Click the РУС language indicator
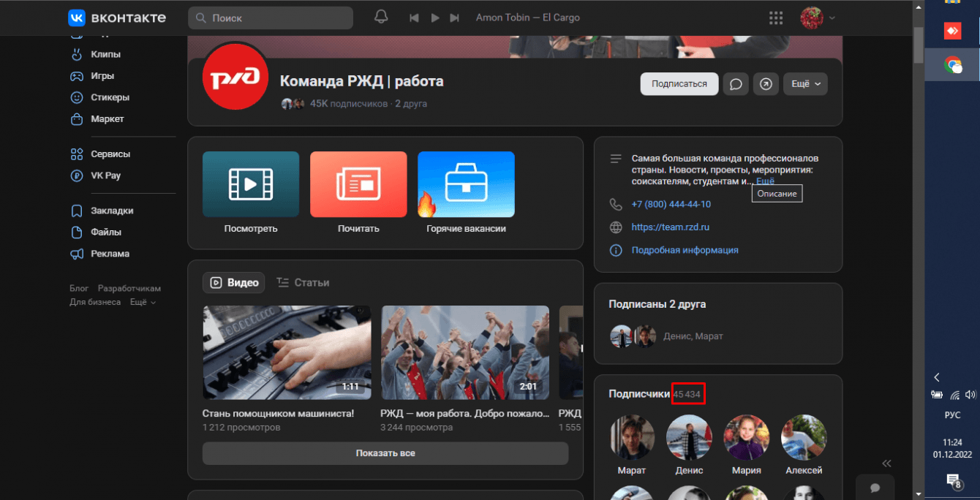 952,415
